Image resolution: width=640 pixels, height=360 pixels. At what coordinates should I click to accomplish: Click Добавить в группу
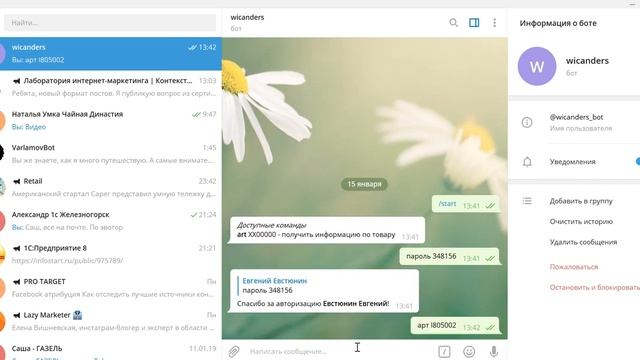[x=581, y=201]
